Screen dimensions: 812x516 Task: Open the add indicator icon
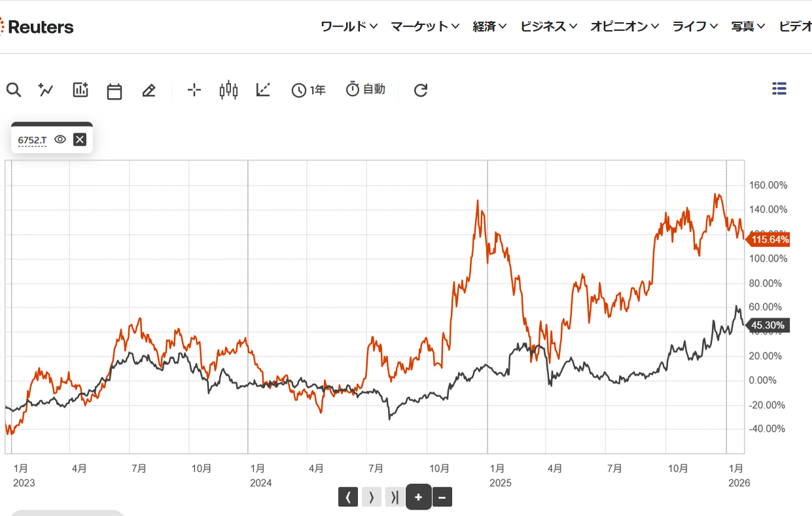(x=80, y=90)
